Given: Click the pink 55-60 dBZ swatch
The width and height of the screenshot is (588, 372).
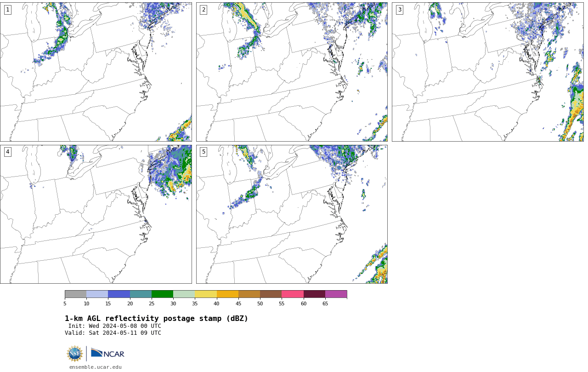Looking at the screenshot, I should pos(293,294).
